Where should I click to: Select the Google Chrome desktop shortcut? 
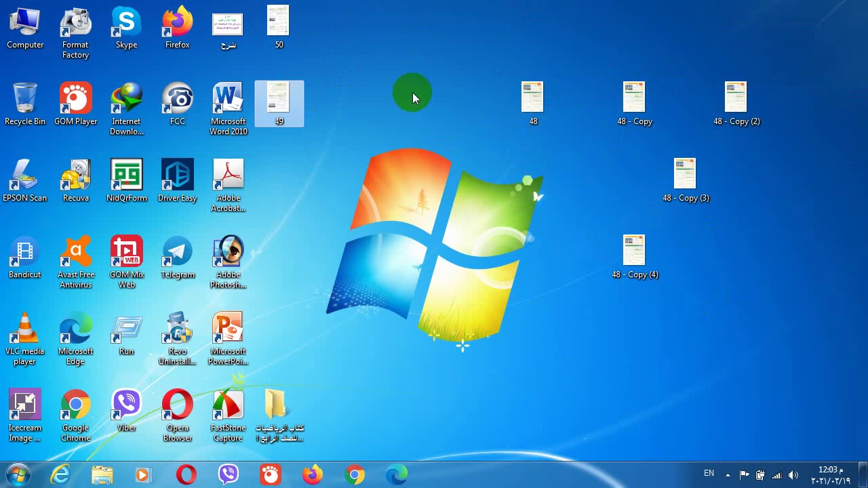(75, 415)
